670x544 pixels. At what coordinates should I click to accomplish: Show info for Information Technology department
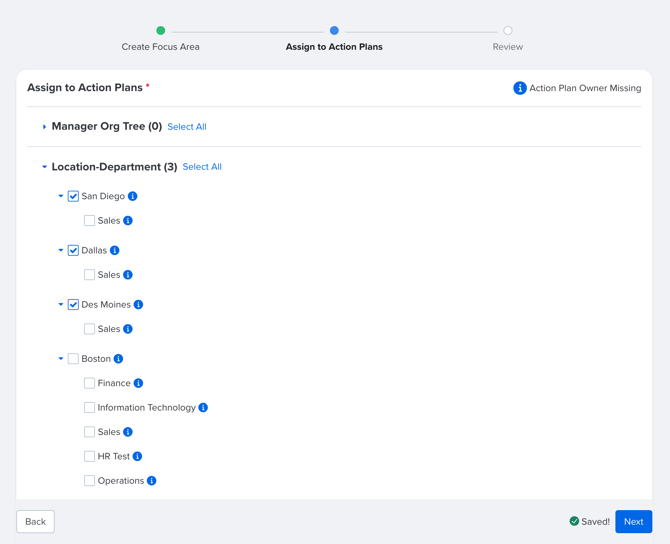(203, 408)
